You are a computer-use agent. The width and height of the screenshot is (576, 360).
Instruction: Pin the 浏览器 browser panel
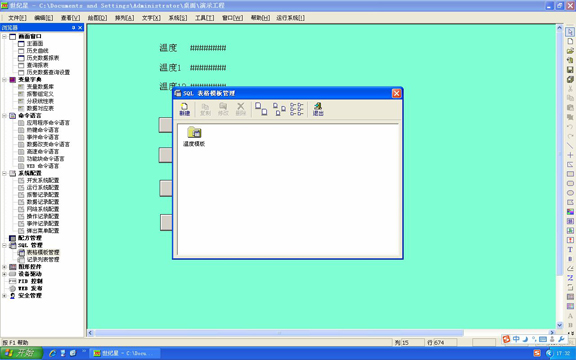point(73,28)
